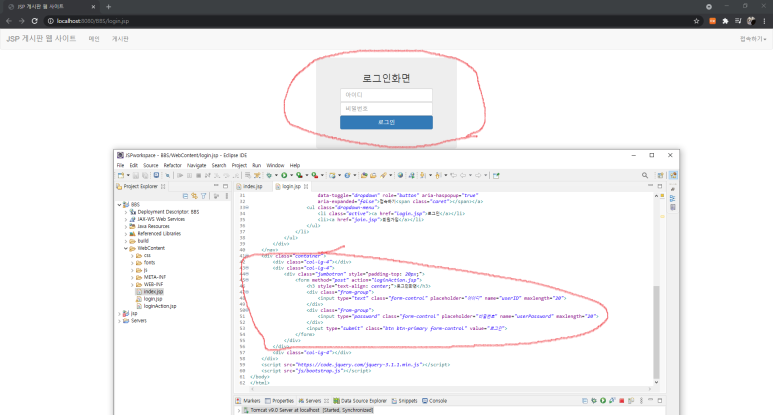The width and height of the screenshot is (773, 415).
Task: Expand the META-INF folder
Action: coord(132,277)
